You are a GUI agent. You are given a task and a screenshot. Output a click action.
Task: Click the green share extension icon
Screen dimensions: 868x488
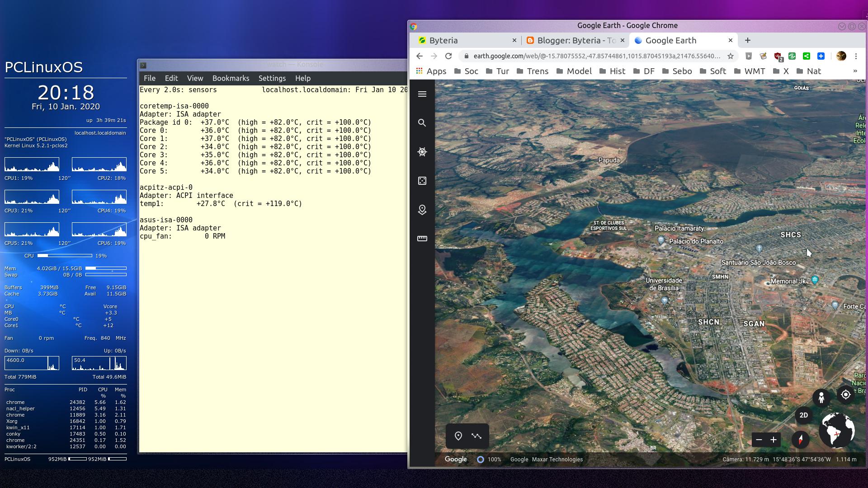(807, 56)
